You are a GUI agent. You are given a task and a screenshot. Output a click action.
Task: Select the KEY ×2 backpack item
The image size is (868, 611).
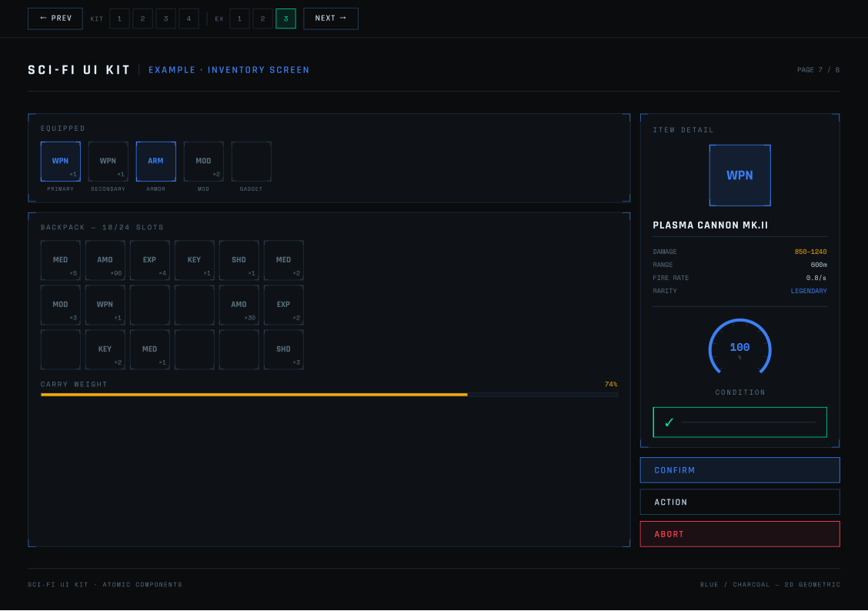105,349
